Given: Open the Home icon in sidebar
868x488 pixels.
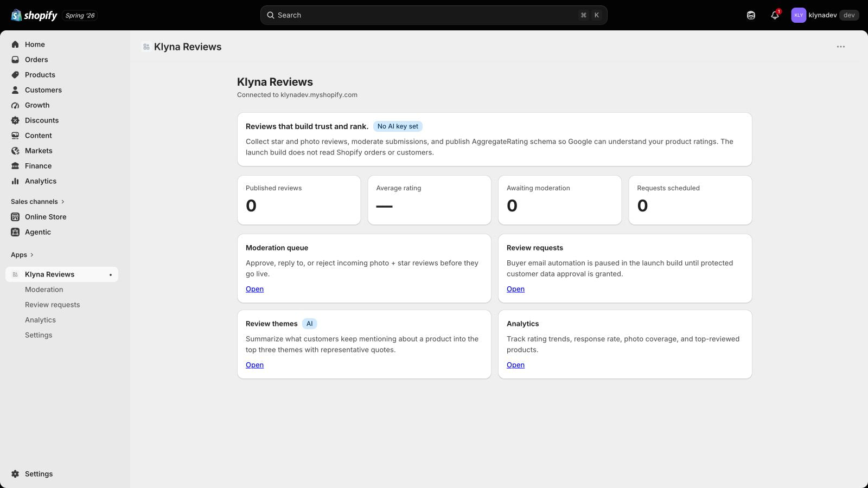Looking at the screenshot, I should 15,44.
